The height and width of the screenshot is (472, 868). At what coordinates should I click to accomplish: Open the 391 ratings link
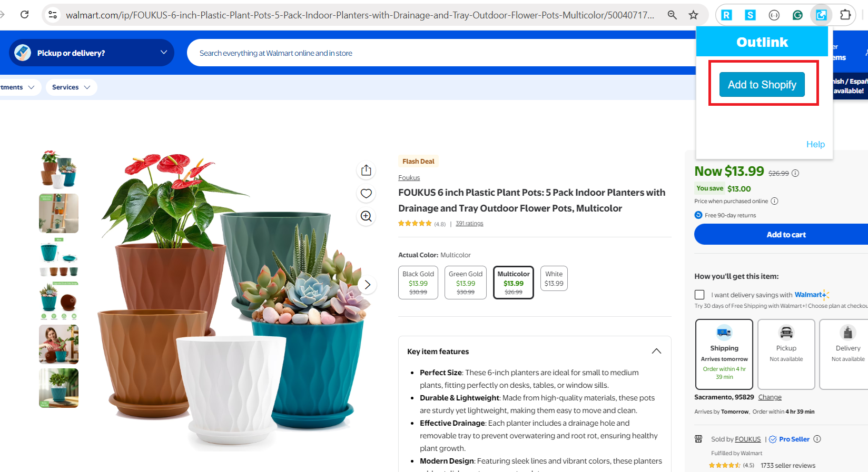coord(469,224)
